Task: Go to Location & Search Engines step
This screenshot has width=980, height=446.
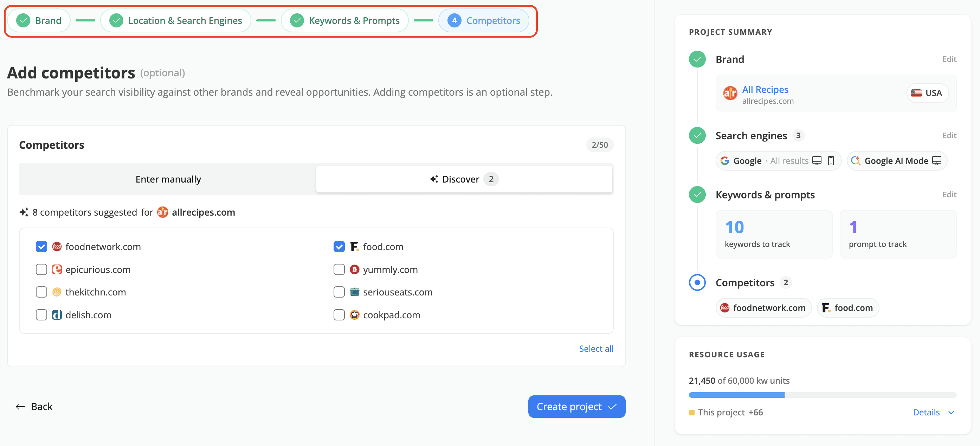Action: pyautogui.click(x=176, y=20)
